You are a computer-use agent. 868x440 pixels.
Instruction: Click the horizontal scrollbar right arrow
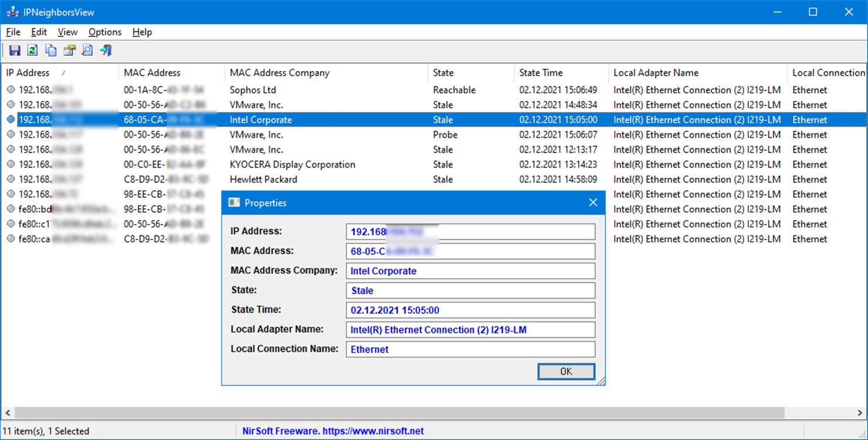point(861,413)
